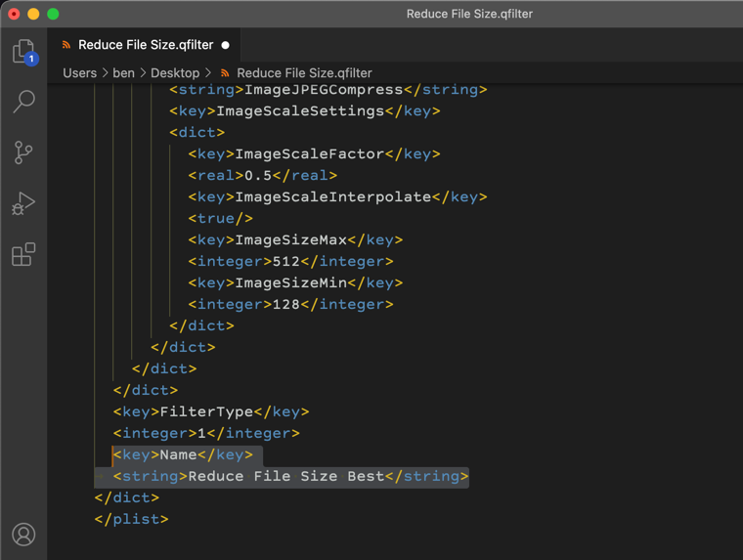Image resolution: width=743 pixels, height=560 pixels.
Task: Open the Search view icon
Action: click(23, 102)
